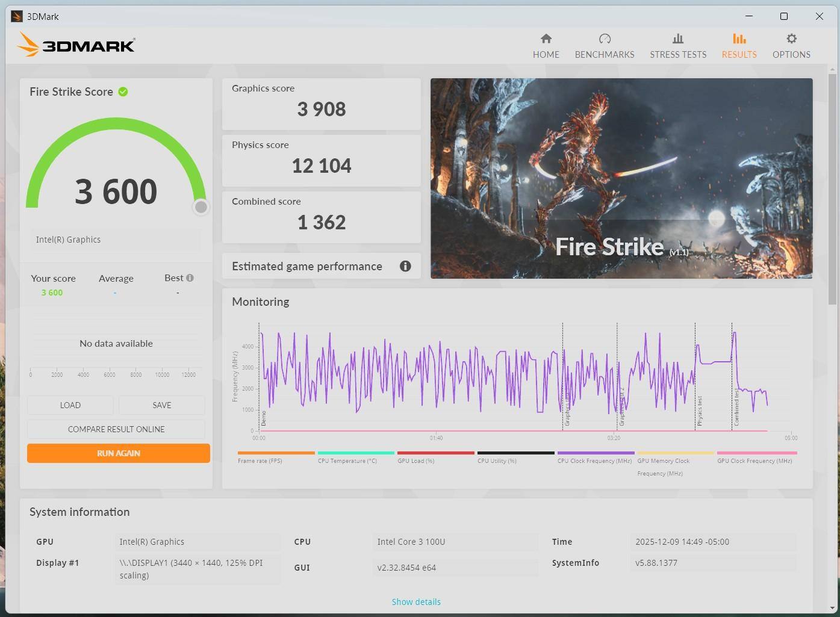Open the Home icon in navigation
Viewport: 840px width, 617px height.
[546, 39]
